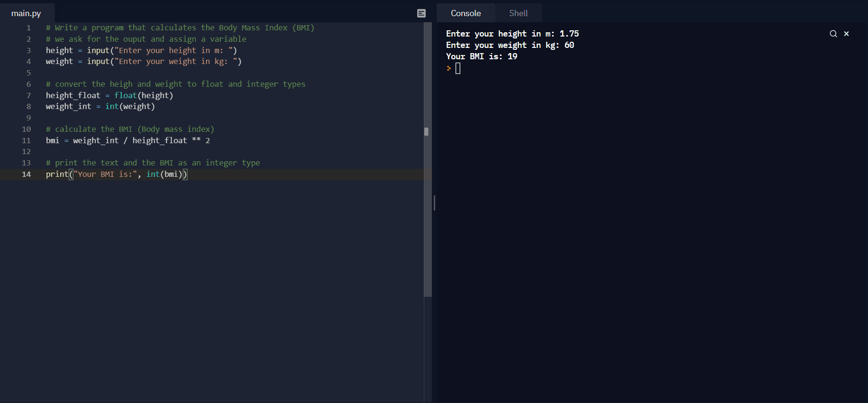The height and width of the screenshot is (403, 868).
Task: Click the print statement on line 14
Action: [57, 174]
